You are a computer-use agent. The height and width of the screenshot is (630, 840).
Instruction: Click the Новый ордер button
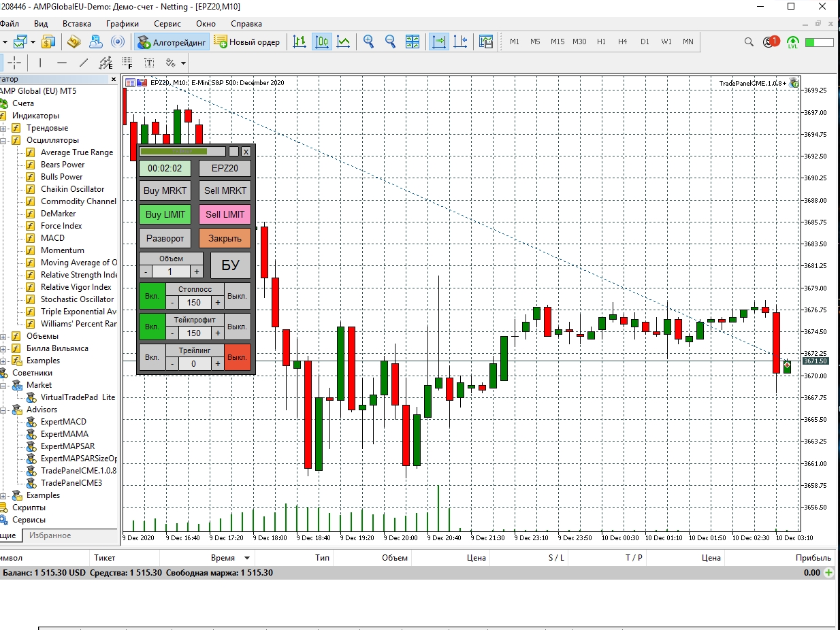(248, 42)
